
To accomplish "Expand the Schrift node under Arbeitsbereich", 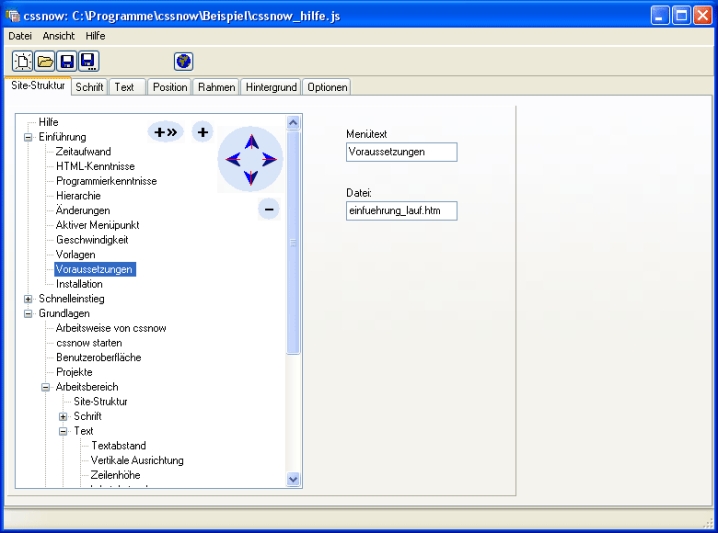I will (63, 416).
